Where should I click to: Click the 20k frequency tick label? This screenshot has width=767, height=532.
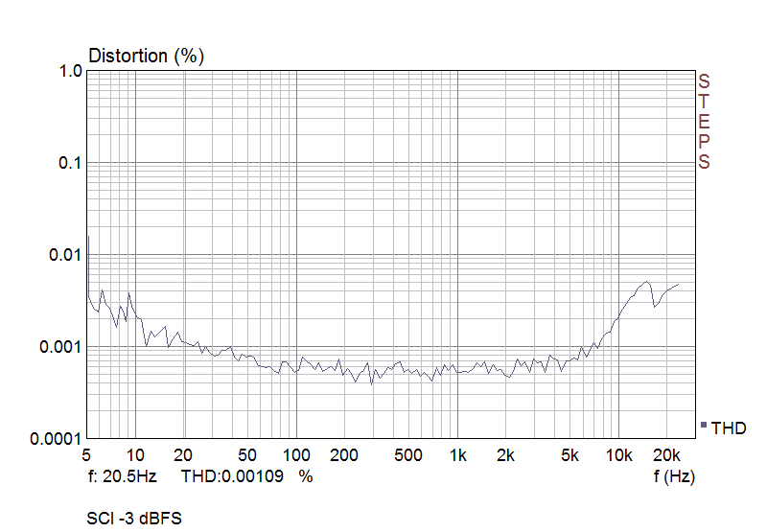point(666,455)
